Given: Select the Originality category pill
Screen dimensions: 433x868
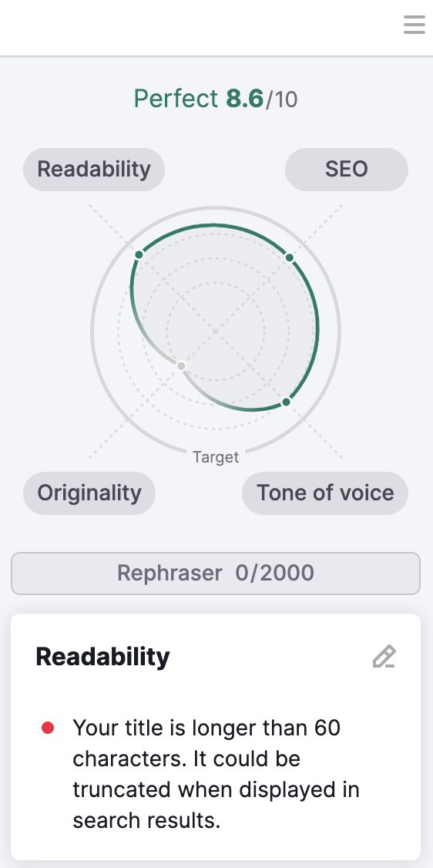Looking at the screenshot, I should (89, 493).
